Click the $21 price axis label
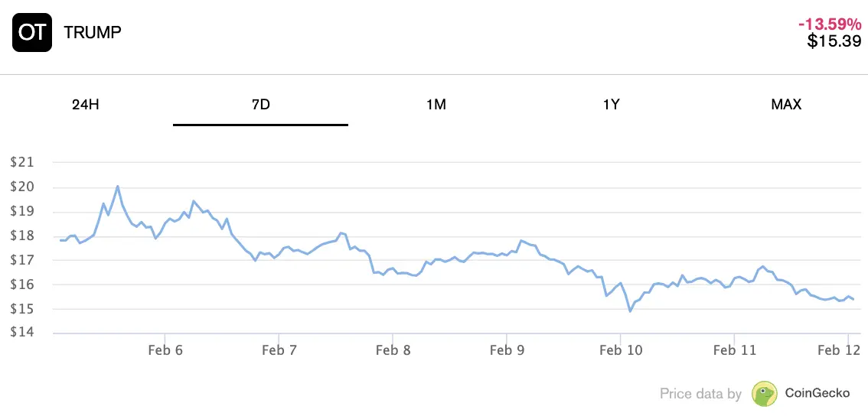 point(21,162)
